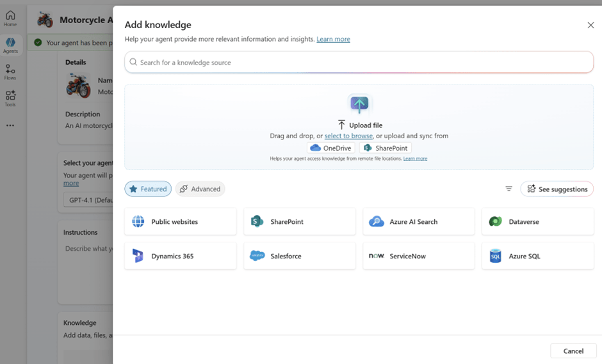Pick Azure AI Search as knowledge source
This screenshot has height=364, width=602.
point(418,221)
